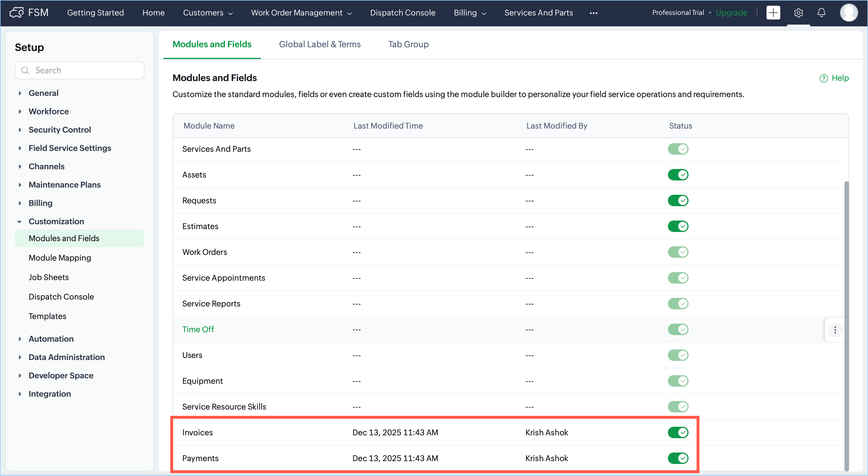Open the Customers dropdown menu
868x476 pixels.
coord(208,13)
